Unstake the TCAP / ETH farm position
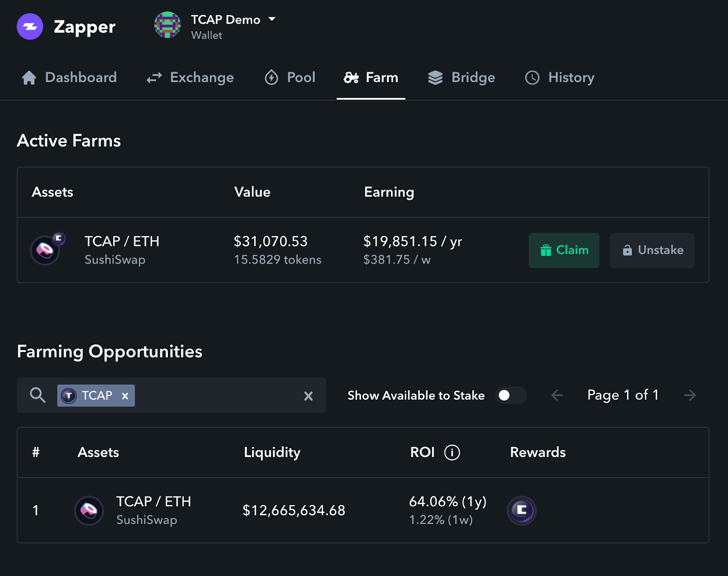 [x=652, y=250]
